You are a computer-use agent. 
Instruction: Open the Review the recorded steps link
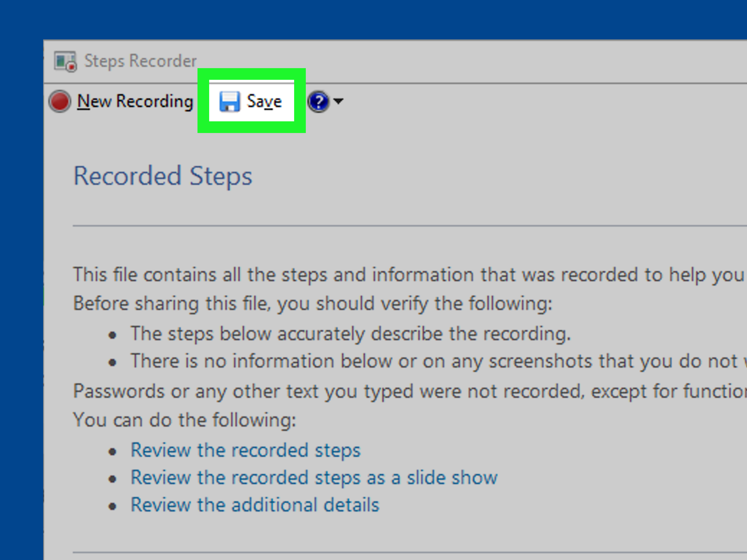pos(246,450)
